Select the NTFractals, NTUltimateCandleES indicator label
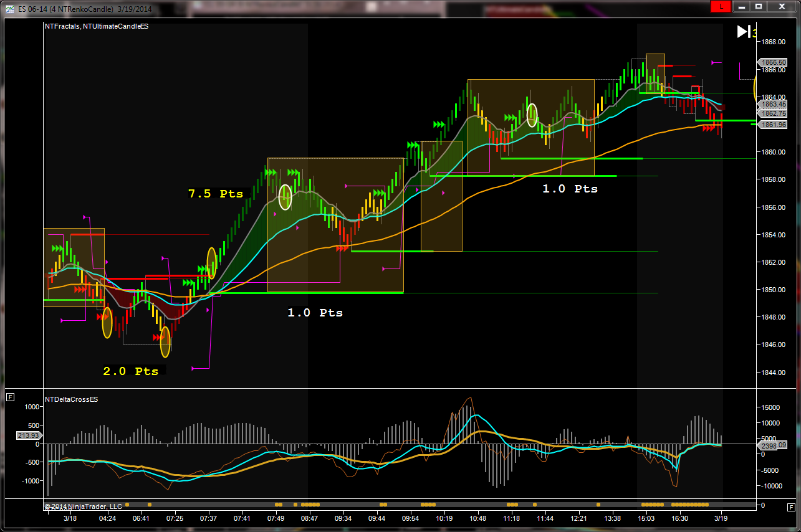The image size is (801, 532). pos(87,26)
